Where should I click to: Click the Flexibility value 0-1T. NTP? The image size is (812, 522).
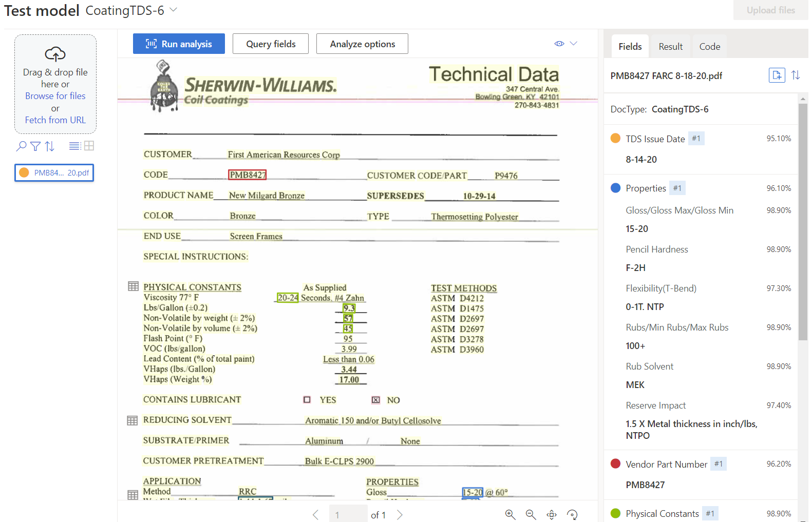pos(645,307)
